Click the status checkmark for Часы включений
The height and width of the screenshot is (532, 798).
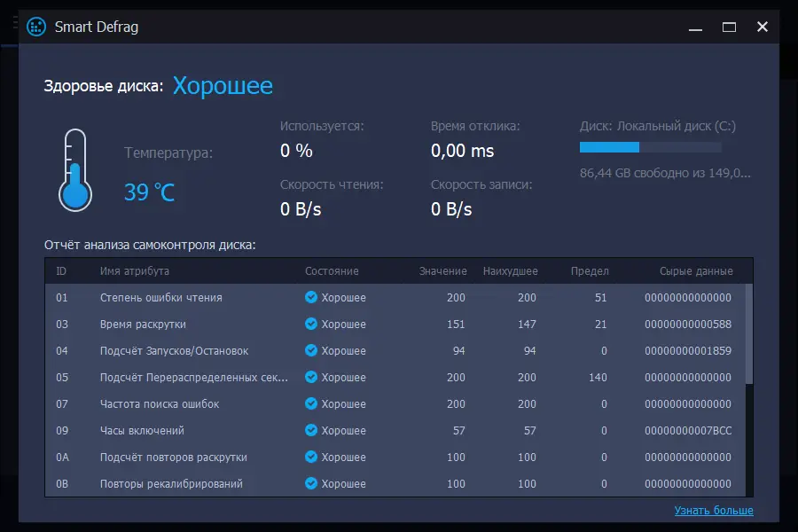pos(311,431)
